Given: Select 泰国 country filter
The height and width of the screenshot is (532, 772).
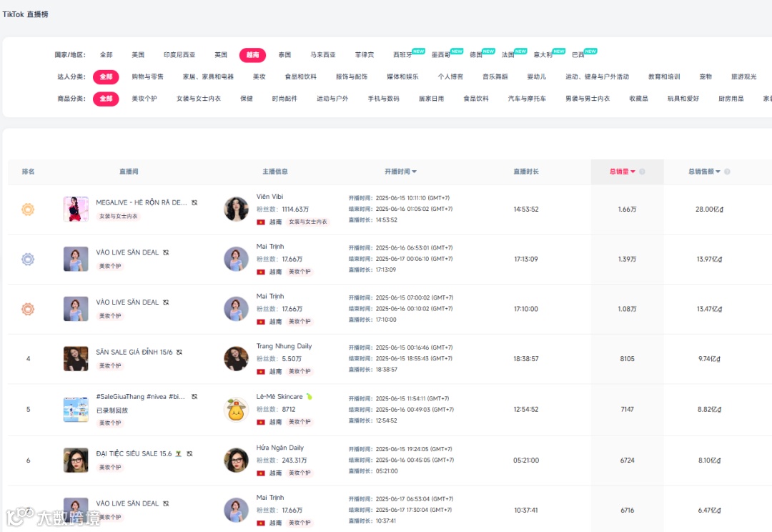Looking at the screenshot, I should [284, 54].
